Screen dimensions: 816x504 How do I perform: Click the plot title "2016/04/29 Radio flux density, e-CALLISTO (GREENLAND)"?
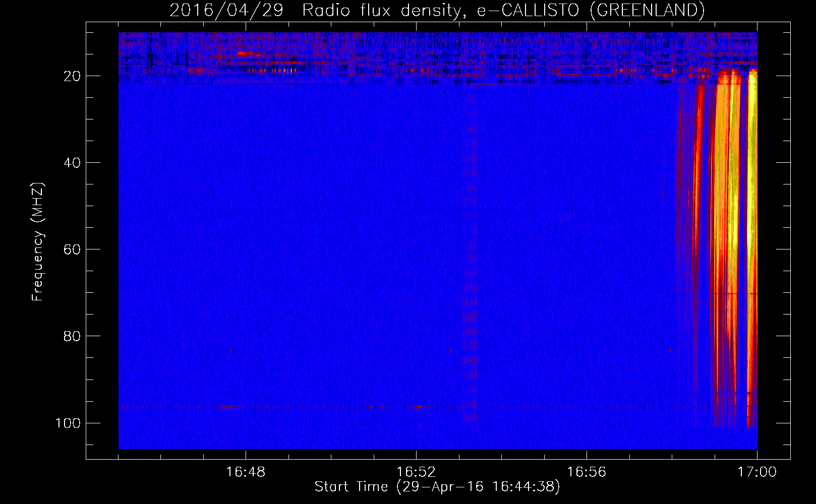point(437,10)
